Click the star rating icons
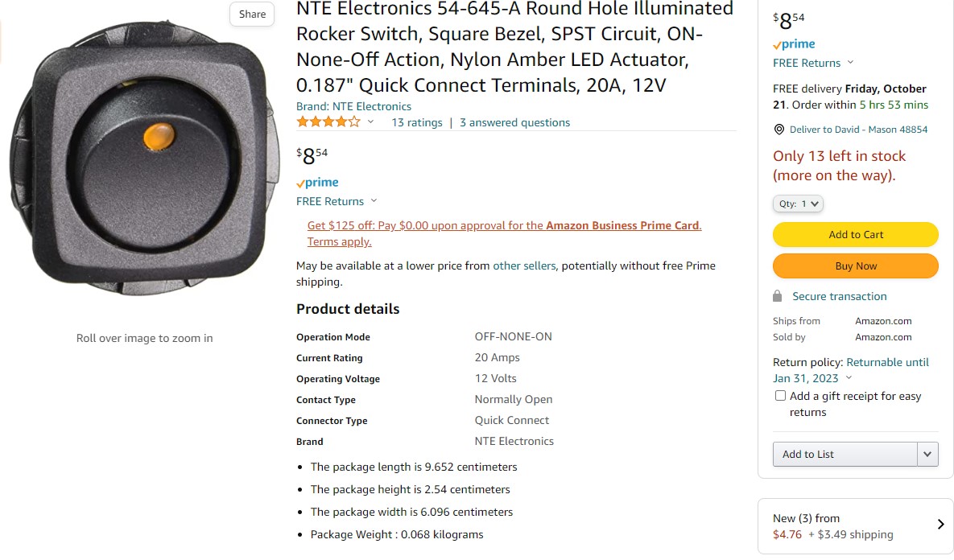This screenshot has height=560, width=954. (328, 122)
